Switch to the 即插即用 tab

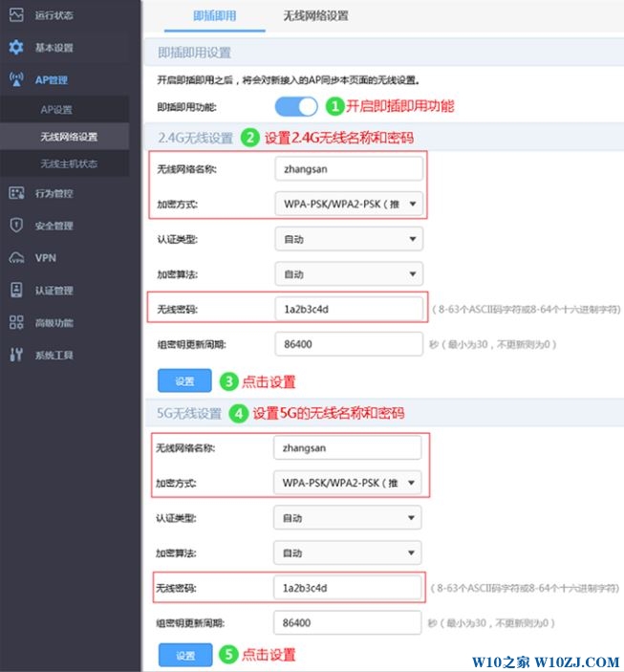click(x=215, y=16)
